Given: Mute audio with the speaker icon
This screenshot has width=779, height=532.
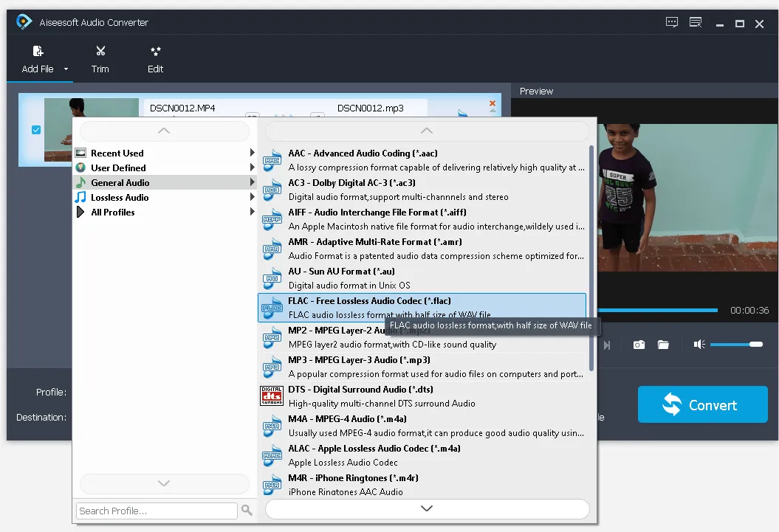Looking at the screenshot, I should tap(699, 345).
